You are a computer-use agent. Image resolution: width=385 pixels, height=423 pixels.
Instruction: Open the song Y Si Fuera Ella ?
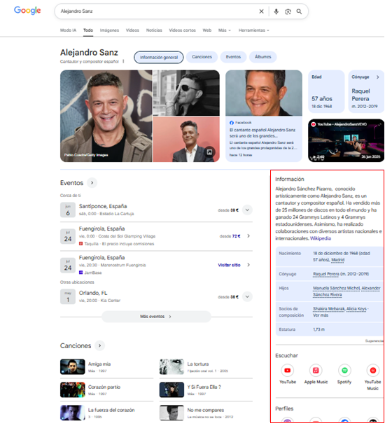(206, 390)
